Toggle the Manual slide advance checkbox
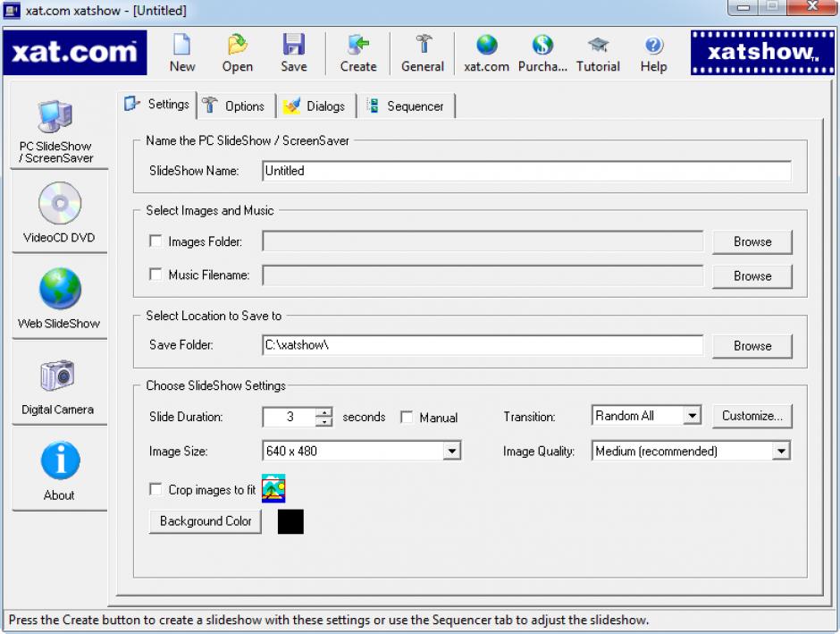840x634 pixels. pos(407,417)
